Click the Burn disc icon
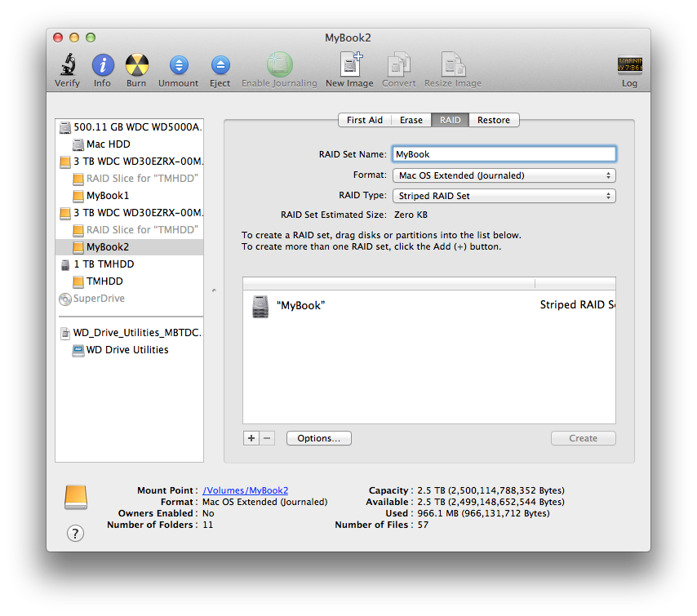The image size is (697, 616). tap(136, 65)
